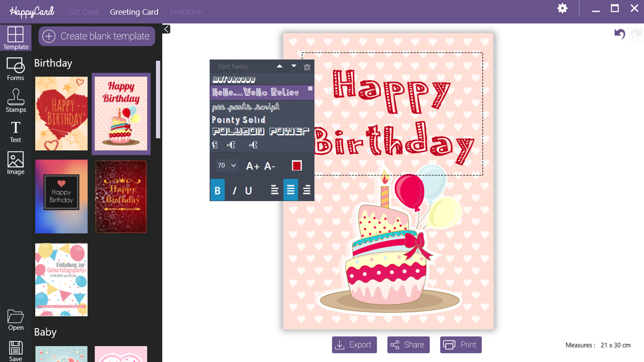Click the template list scrollbar
644x362 pixels.
(x=158, y=99)
